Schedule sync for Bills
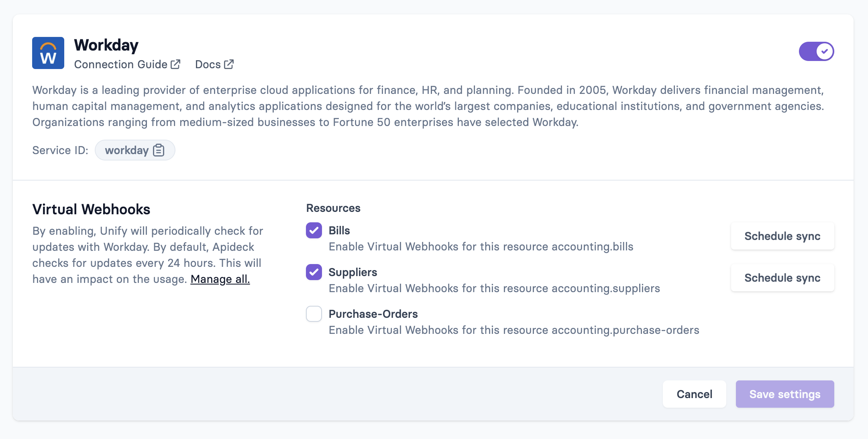The image size is (868, 439). click(x=782, y=236)
